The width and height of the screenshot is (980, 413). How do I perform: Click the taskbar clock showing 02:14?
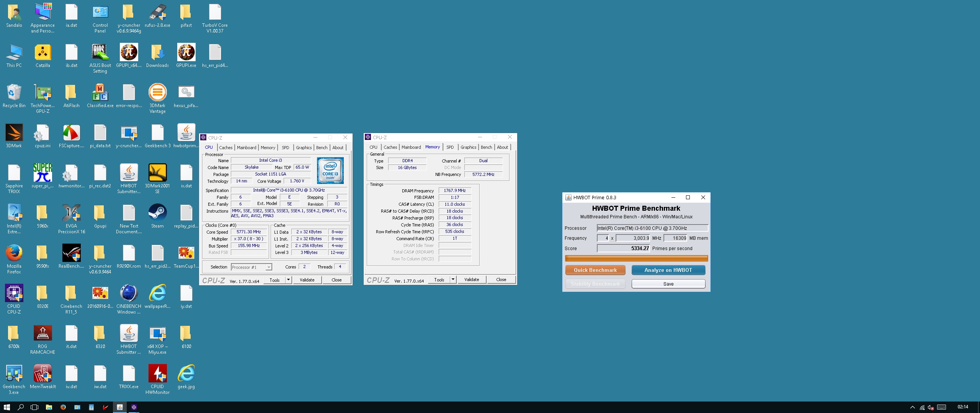[963, 407]
